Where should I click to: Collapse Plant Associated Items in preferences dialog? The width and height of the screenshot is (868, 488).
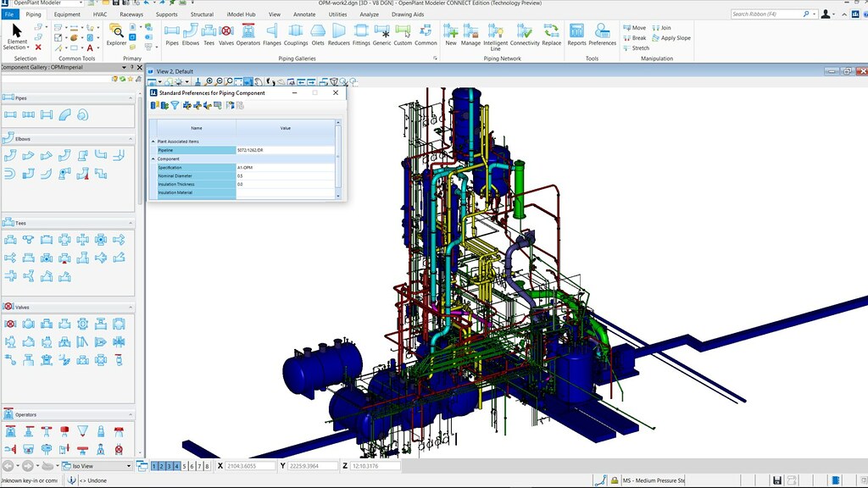(x=153, y=141)
